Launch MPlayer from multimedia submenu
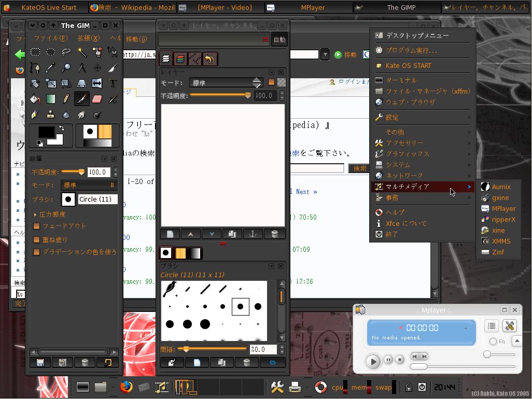 [x=498, y=209]
